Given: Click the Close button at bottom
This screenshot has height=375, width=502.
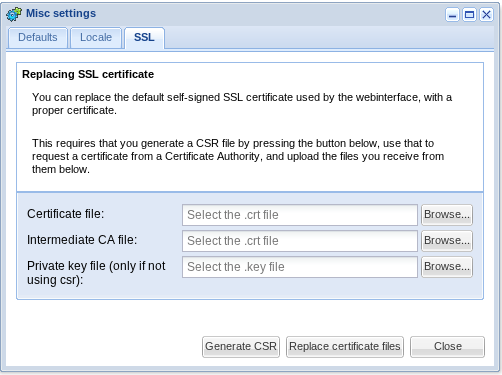Looking at the screenshot, I should (447, 347).
